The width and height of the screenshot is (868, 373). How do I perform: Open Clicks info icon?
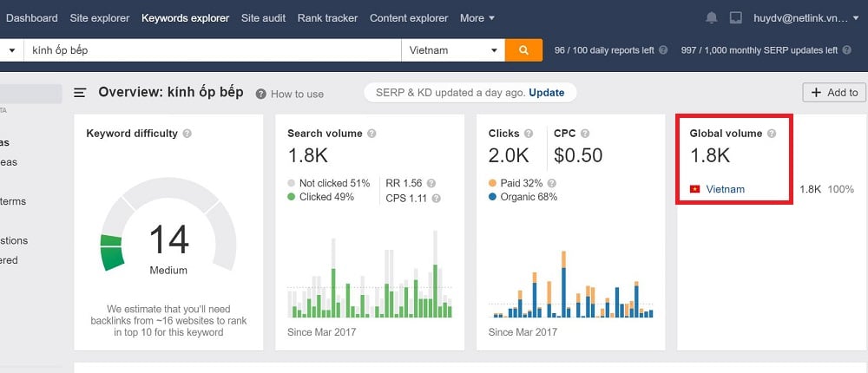tap(529, 134)
